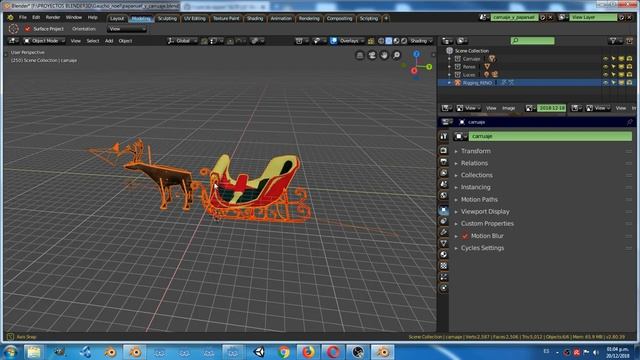The height and width of the screenshot is (360, 640).
Task: Open the File menu
Action: [23, 18]
